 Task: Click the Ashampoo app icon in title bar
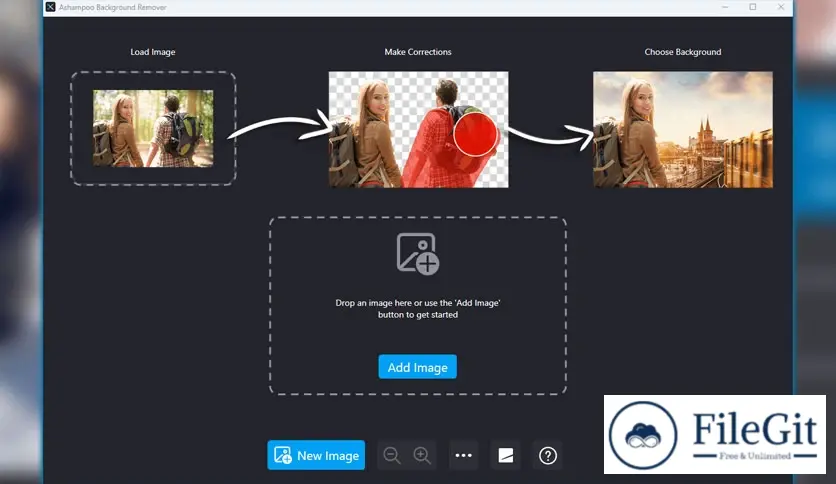click(x=51, y=7)
